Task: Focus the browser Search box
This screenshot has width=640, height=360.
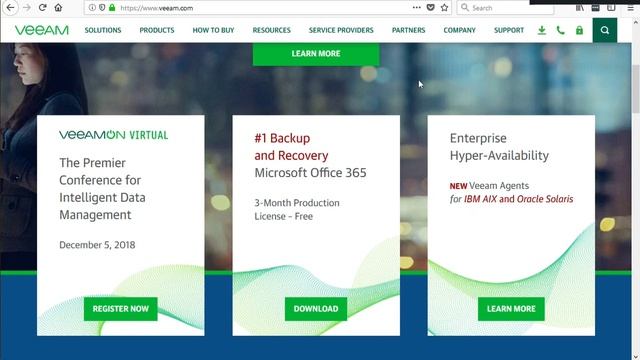Action: [505, 8]
